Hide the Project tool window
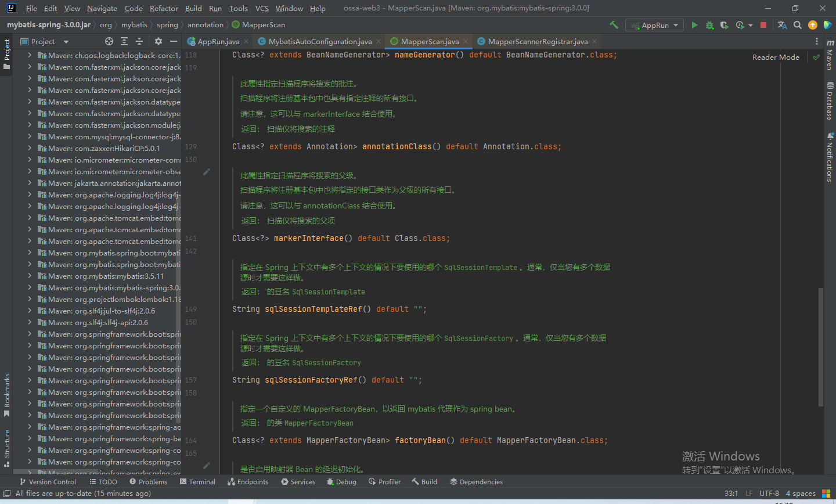 (x=174, y=41)
